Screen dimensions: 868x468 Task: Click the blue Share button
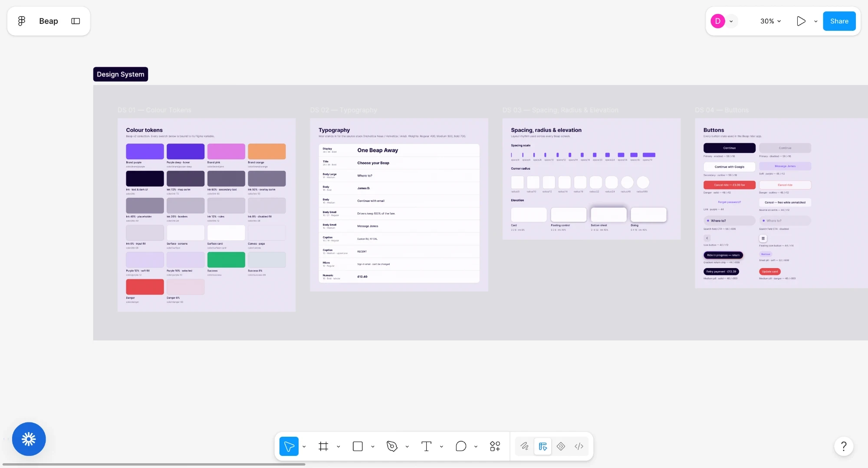point(839,21)
